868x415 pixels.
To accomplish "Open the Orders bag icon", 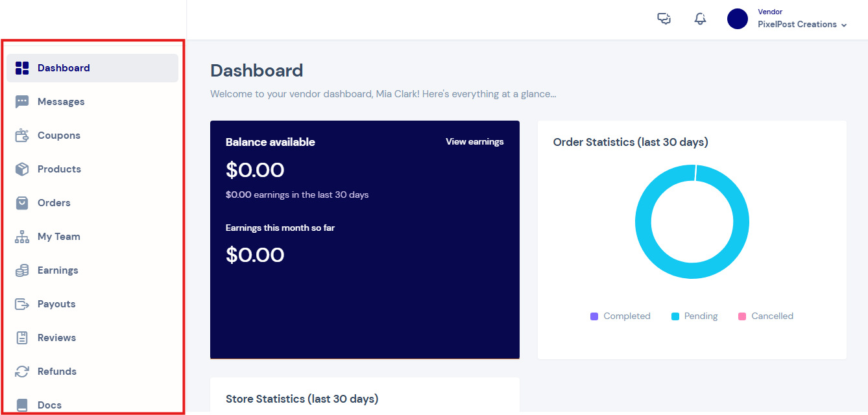I will coord(22,203).
